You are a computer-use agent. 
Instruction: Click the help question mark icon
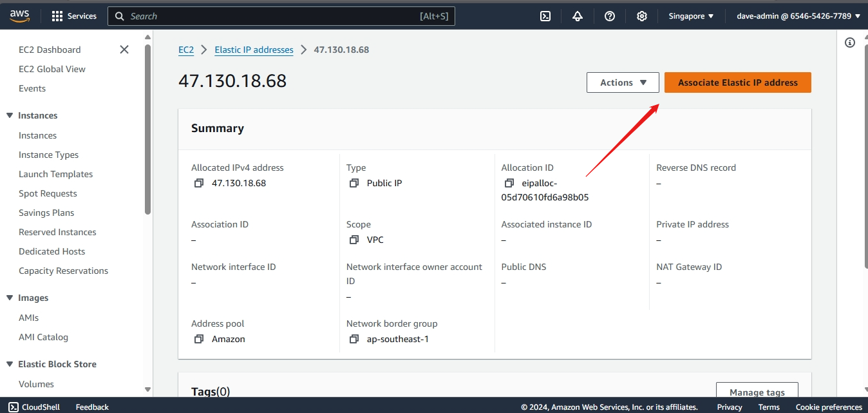point(610,16)
